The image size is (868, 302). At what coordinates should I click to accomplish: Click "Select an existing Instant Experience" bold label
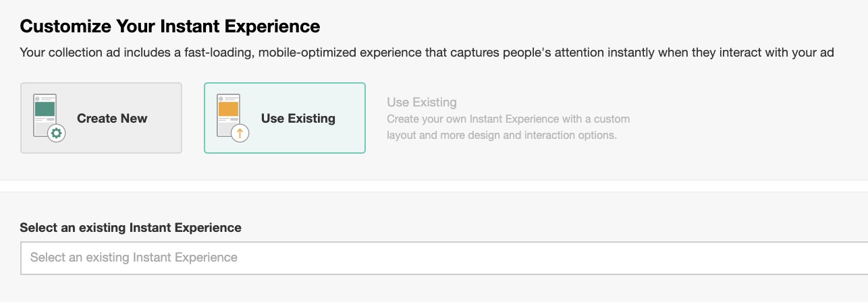(x=130, y=228)
